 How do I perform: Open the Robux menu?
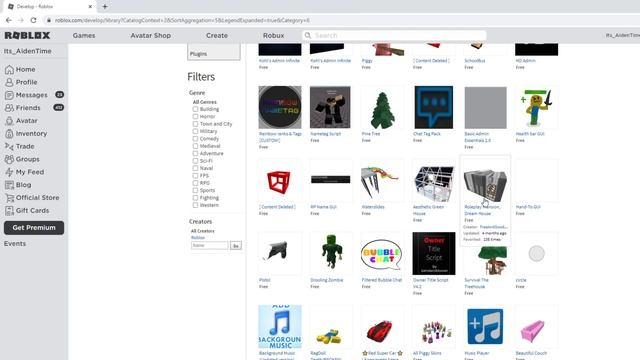pos(273,36)
